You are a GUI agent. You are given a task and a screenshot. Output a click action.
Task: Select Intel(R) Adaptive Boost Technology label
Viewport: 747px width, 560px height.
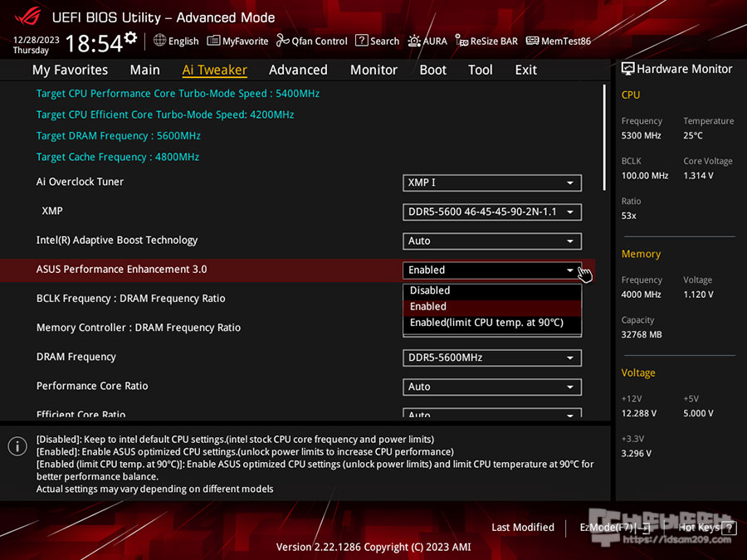pyautogui.click(x=117, y=241)
